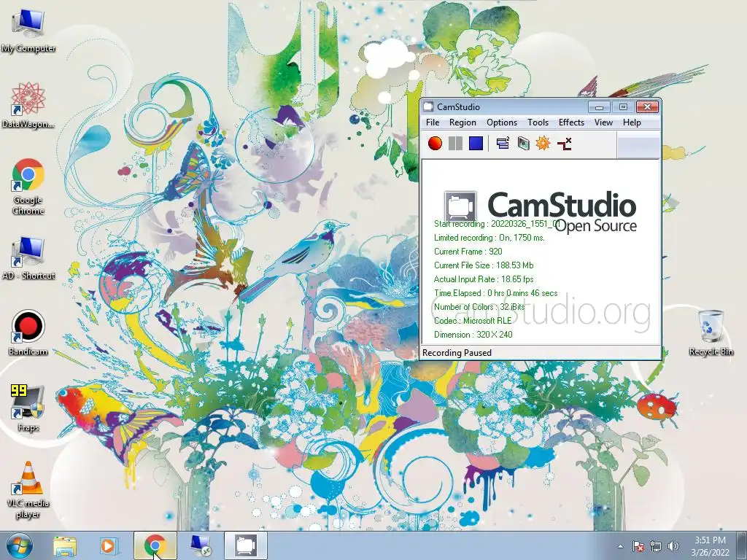Open the Effects menu
This screenshot has width=747, height=560.
tap(571, 122)
